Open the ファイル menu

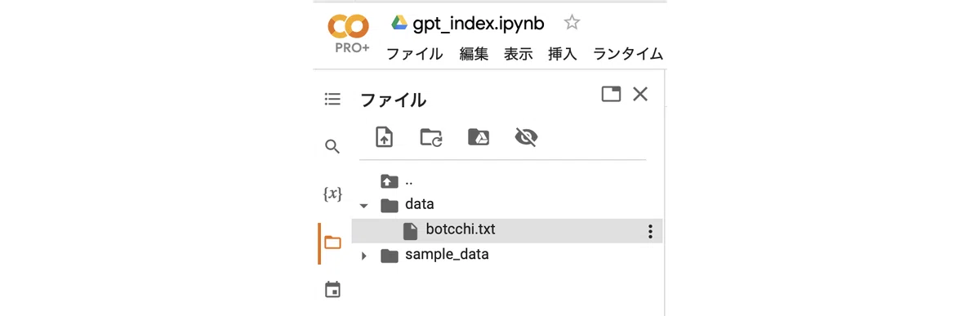pos(414,54)
